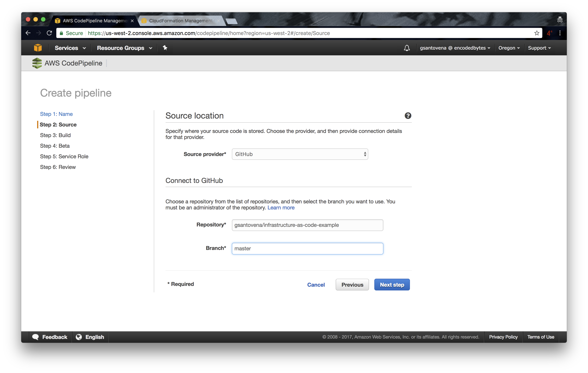This screenshot has width=588, height=373.
Task: Expand the Oregon region selector
Action: pyautogui.click(x=509, y=48)
